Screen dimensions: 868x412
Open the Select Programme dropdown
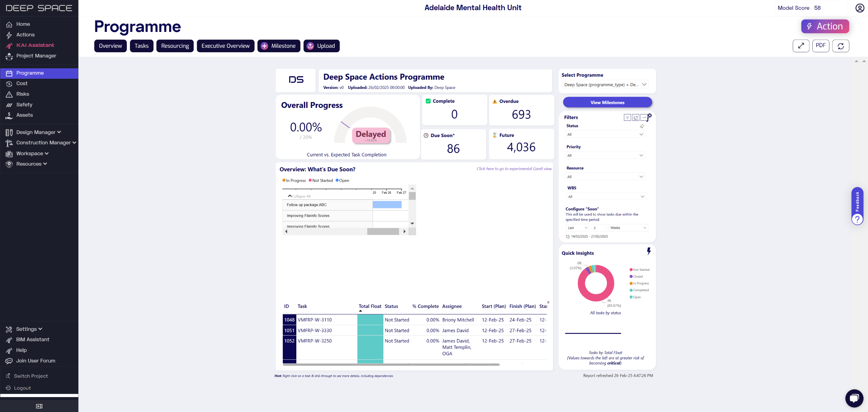tap(606, 85)
